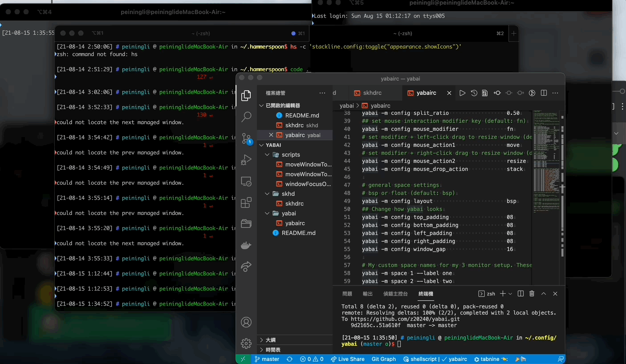Click Live Share in the status bar
The image size is (626, 364).
[x=347, y=359]
